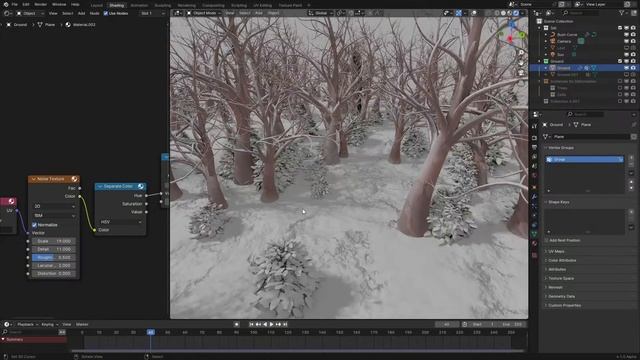This screenshot has height=360, width=640.
Task: Toggle the Use Nodes checkbox
Action: [106, 13]
